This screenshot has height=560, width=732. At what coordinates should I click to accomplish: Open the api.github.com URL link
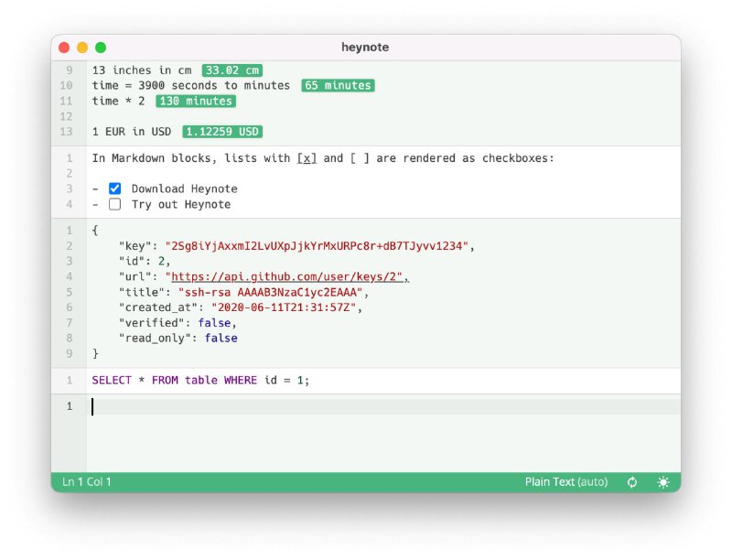(x=288, y=276)
